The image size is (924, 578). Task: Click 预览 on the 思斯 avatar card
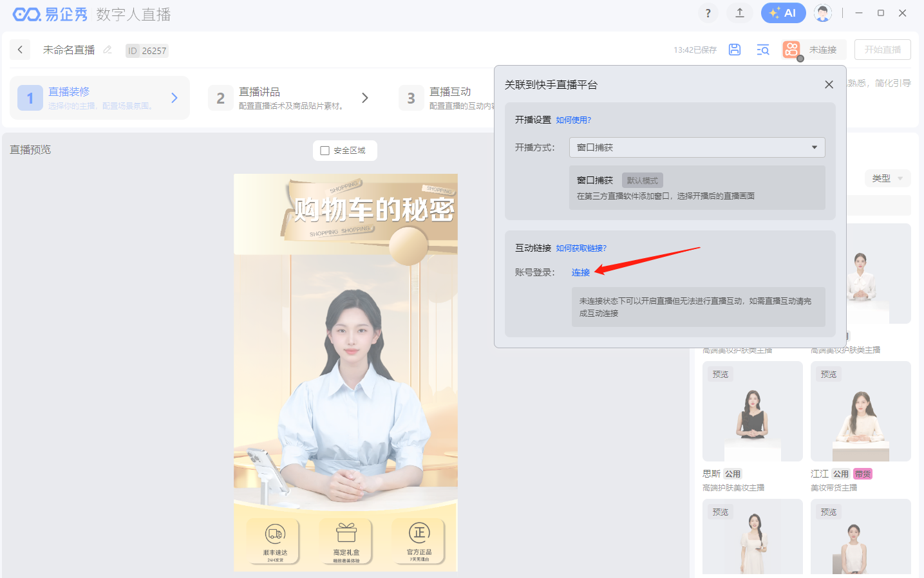click(721, 374)
